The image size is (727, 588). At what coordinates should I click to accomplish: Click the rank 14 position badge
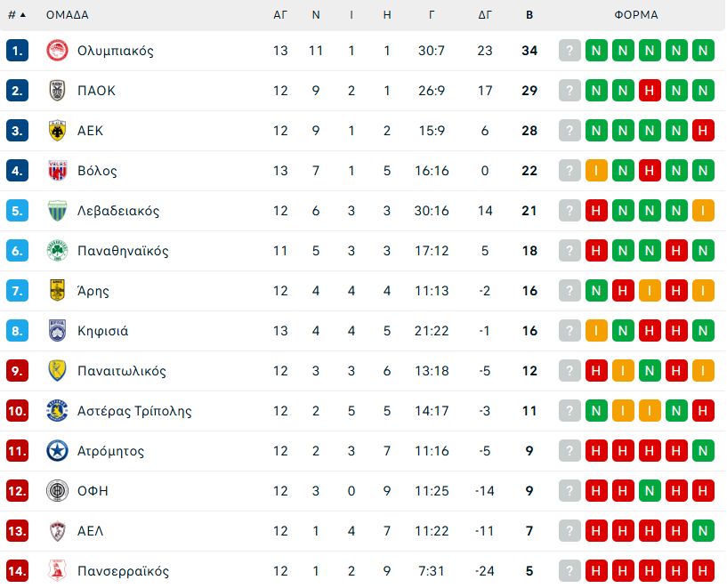click(x=18, y=571)
